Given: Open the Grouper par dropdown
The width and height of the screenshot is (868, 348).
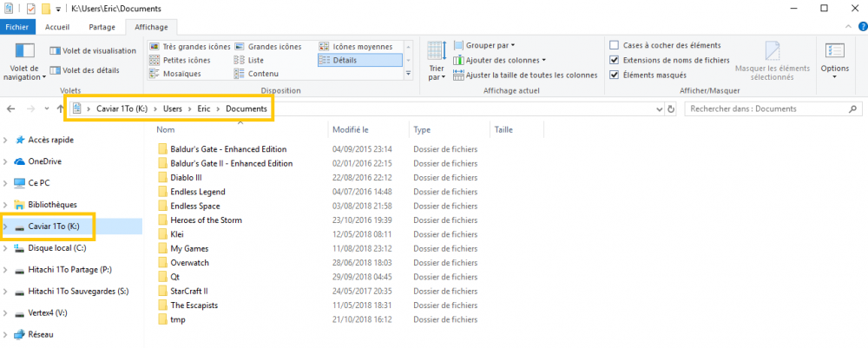Looking at the screenshot, I should [483, 45].
